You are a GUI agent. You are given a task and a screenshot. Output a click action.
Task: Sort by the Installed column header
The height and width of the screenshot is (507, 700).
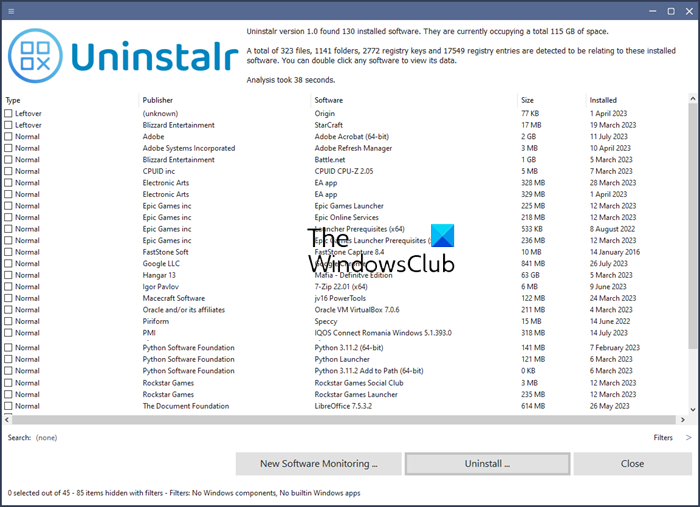point(603,100)
